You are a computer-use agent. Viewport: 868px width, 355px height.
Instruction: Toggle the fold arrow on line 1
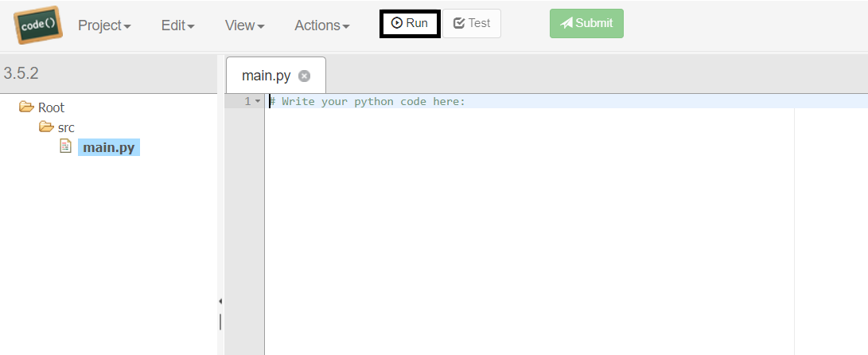coord(257,102)
